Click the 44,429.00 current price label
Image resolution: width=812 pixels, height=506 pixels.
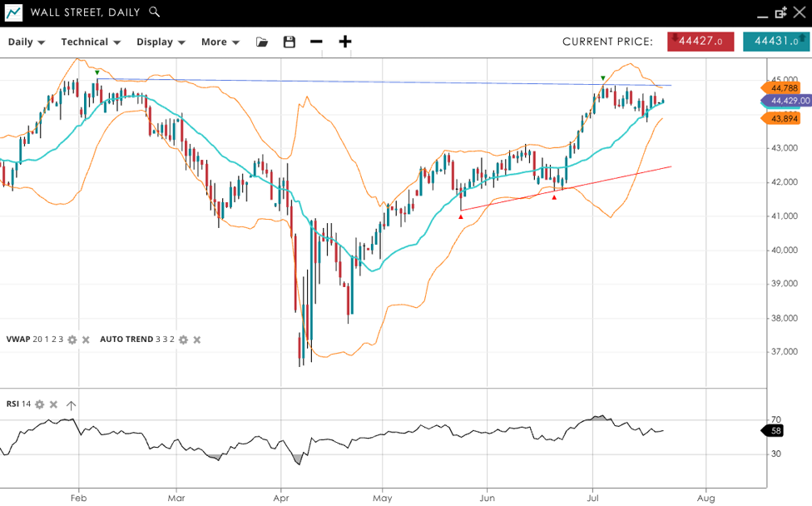click(x=789, y=101)
